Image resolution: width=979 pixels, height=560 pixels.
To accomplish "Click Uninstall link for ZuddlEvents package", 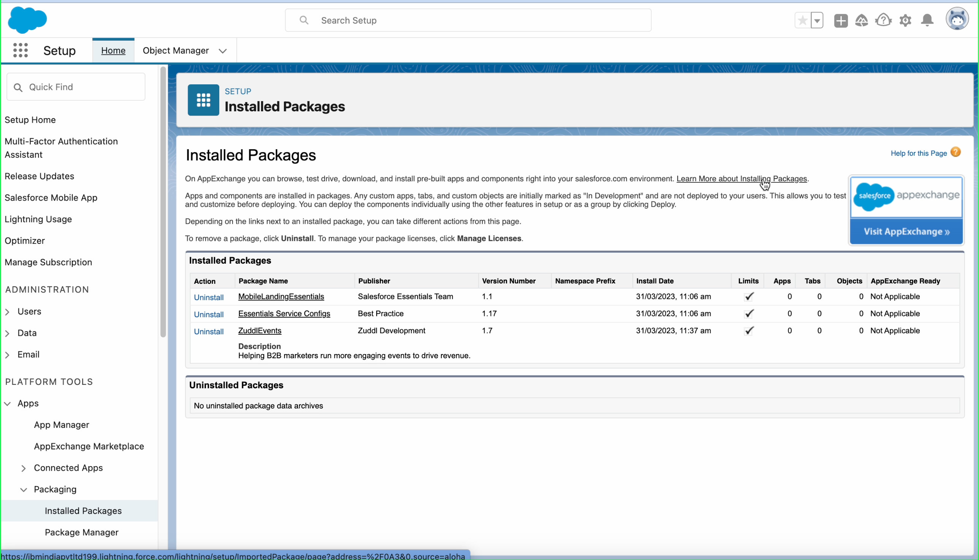I will (208, 331).
